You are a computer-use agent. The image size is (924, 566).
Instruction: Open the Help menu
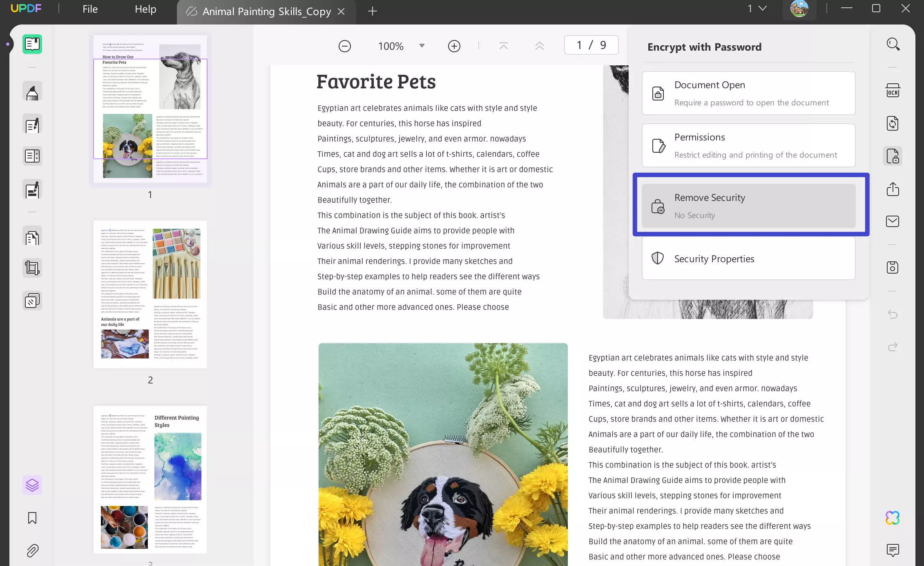click(x=145, y=9)
